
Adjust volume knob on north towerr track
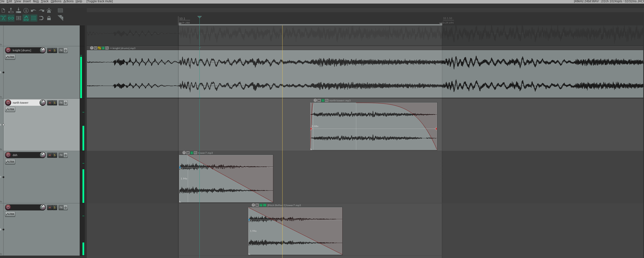(43, 103)
